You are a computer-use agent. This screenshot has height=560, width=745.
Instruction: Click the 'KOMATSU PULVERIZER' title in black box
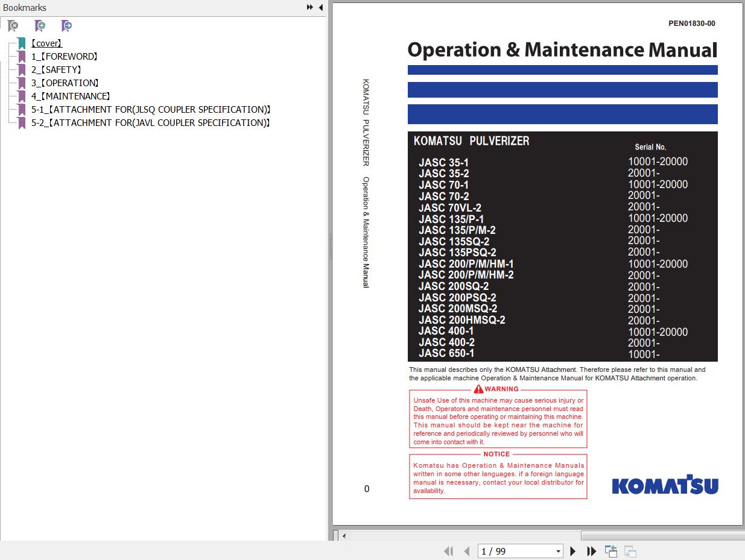click(471, 140)
